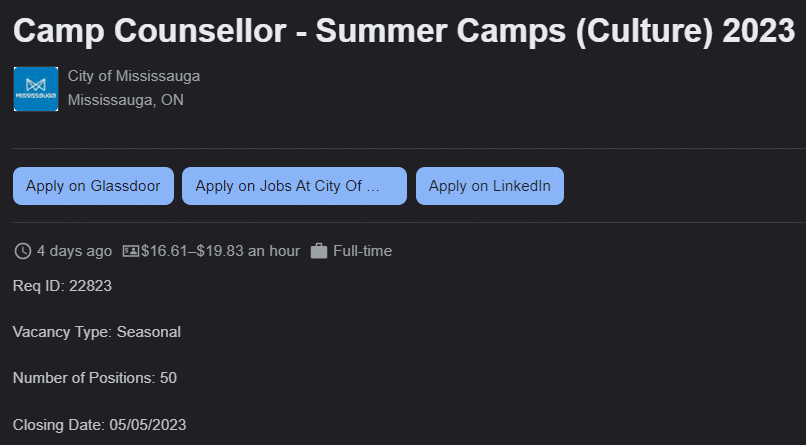The height and width of the screenshot is (445, 806).
Task: Click the Number of Positions: 50 line
Action: [x=95, y=378]
